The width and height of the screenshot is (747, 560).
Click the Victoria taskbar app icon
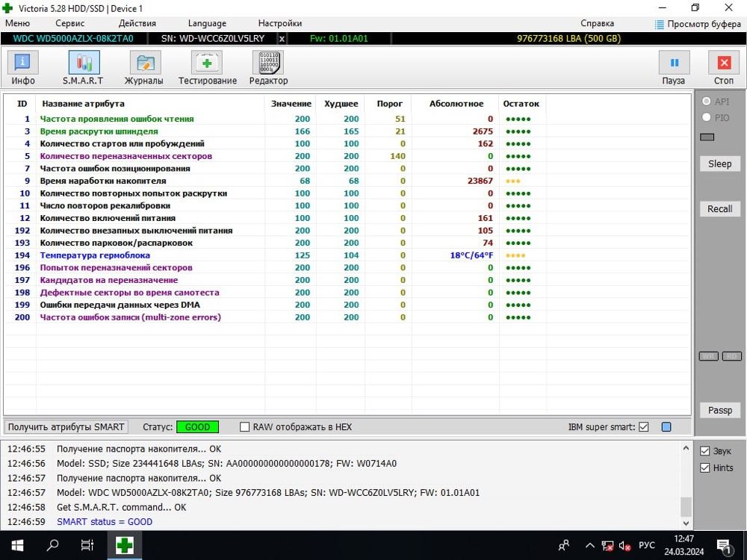coord(124,545)
